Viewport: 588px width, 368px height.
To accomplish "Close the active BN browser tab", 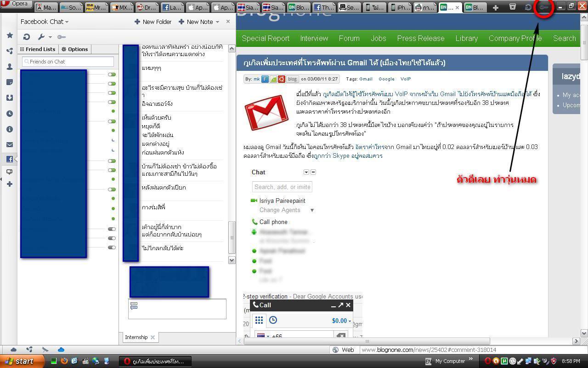I will [457, 7].
